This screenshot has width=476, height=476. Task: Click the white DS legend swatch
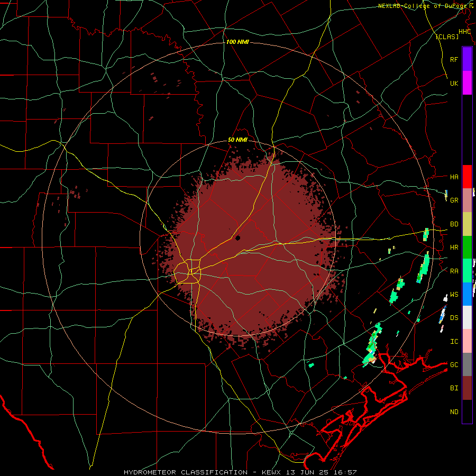[467, 317]
